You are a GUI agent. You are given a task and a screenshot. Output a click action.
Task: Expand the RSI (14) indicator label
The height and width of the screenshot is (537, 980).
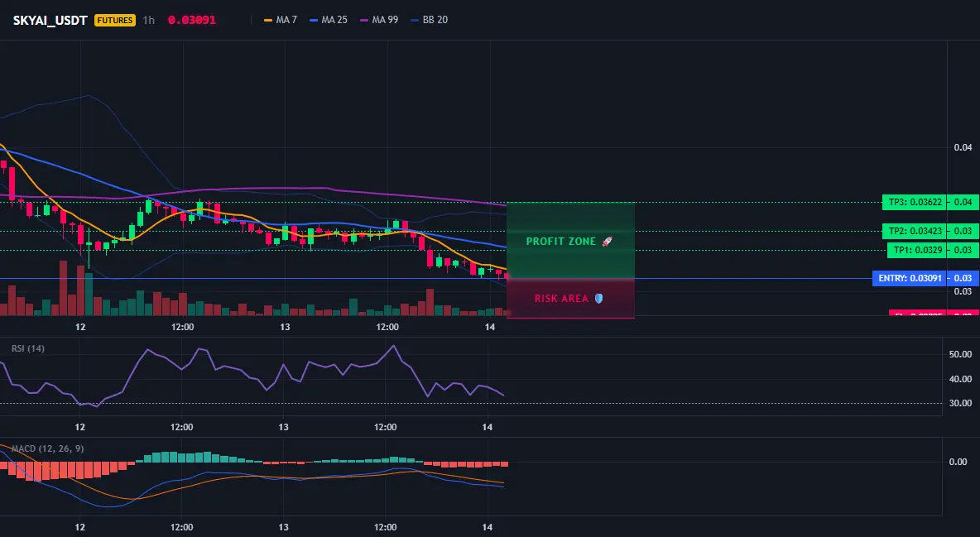pyautogui.click(x=28, y=348)
